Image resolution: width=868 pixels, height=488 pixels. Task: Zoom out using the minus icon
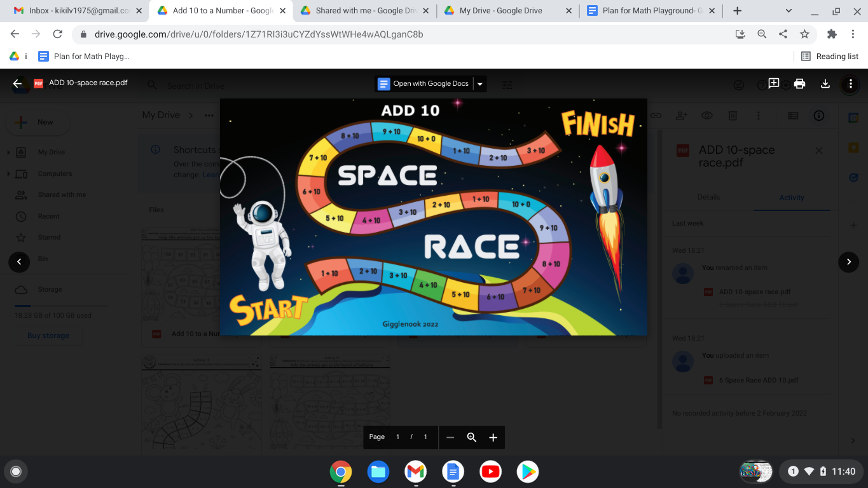(x=450, y=437)
